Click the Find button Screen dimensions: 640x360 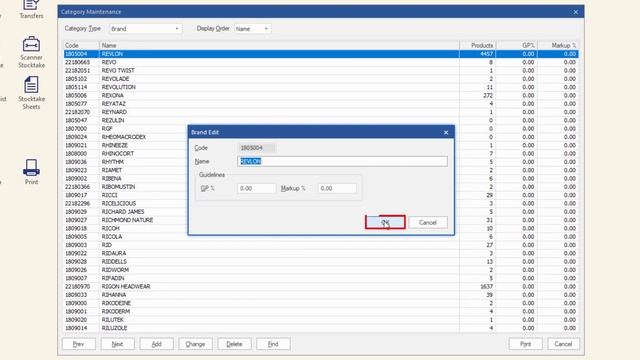tap(273, 344)
